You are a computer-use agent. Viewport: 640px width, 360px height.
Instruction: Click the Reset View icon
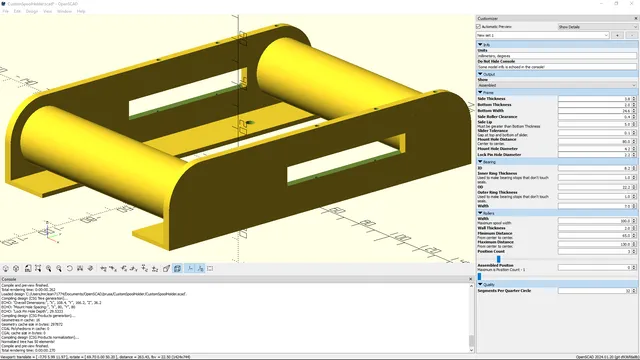(70, 269)
